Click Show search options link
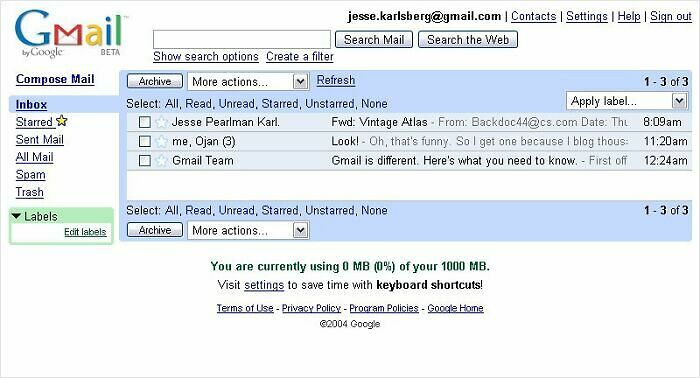 click(x=206, y=57)
